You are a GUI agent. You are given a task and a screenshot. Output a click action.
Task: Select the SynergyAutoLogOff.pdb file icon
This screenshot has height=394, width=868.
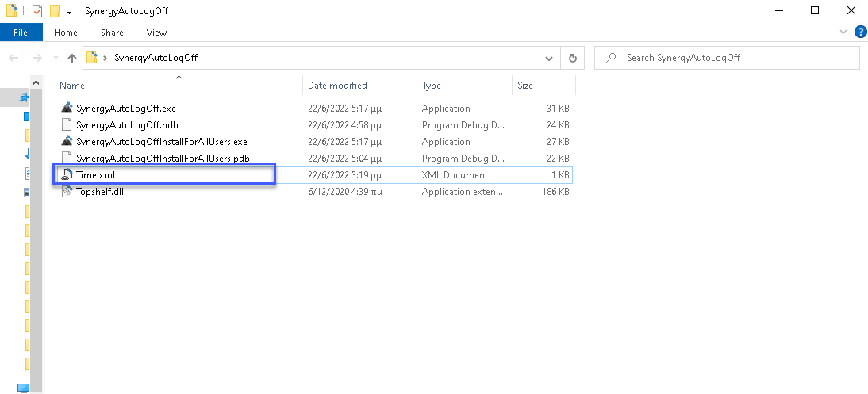(x=67, y=124)
